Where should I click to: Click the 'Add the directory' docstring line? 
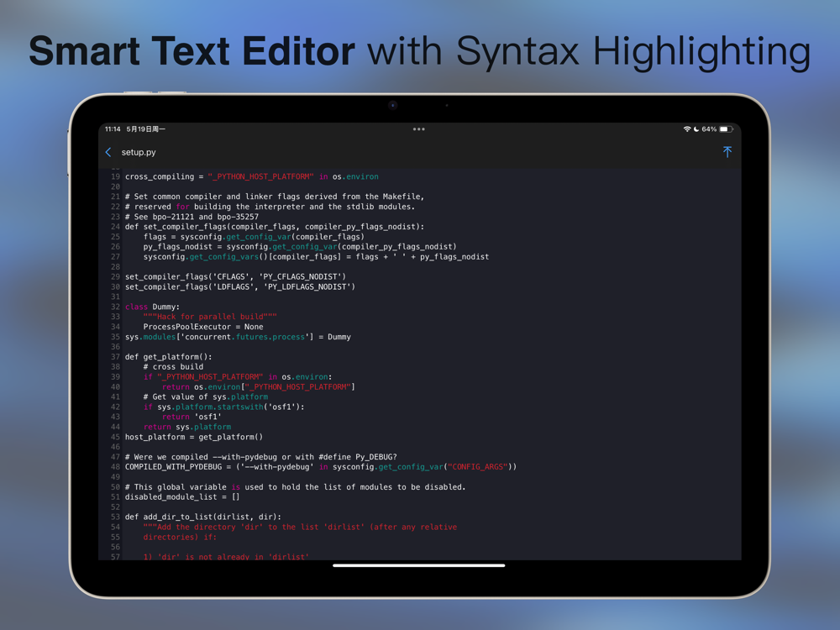point(300,528)
